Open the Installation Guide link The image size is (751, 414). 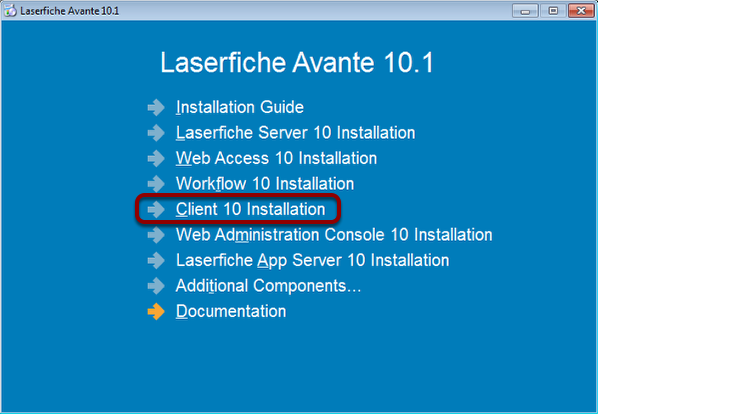pyautogui.click(x=239, y=107)
